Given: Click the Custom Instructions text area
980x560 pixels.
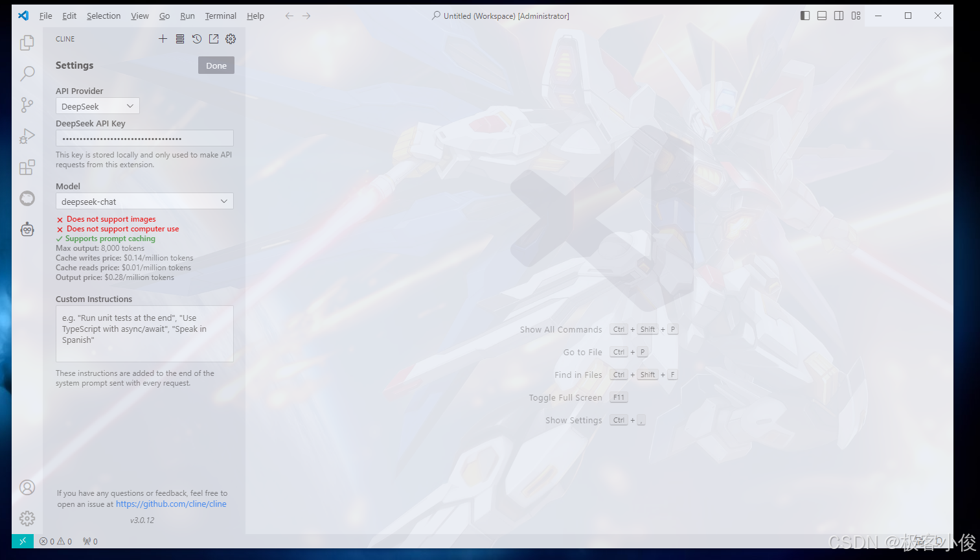Looking at the screenshot, I should [x=144, y=333].
